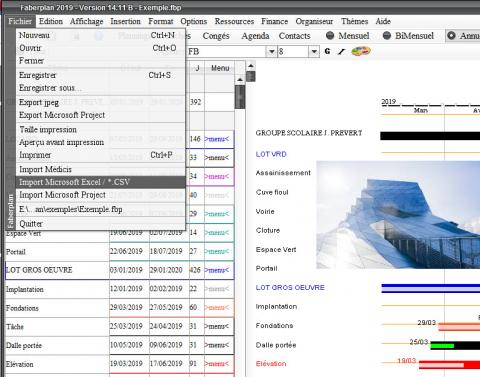Click 'LOT VRD' label in Gantt chart
480x377 pixels.
click(x=271, y=154)
